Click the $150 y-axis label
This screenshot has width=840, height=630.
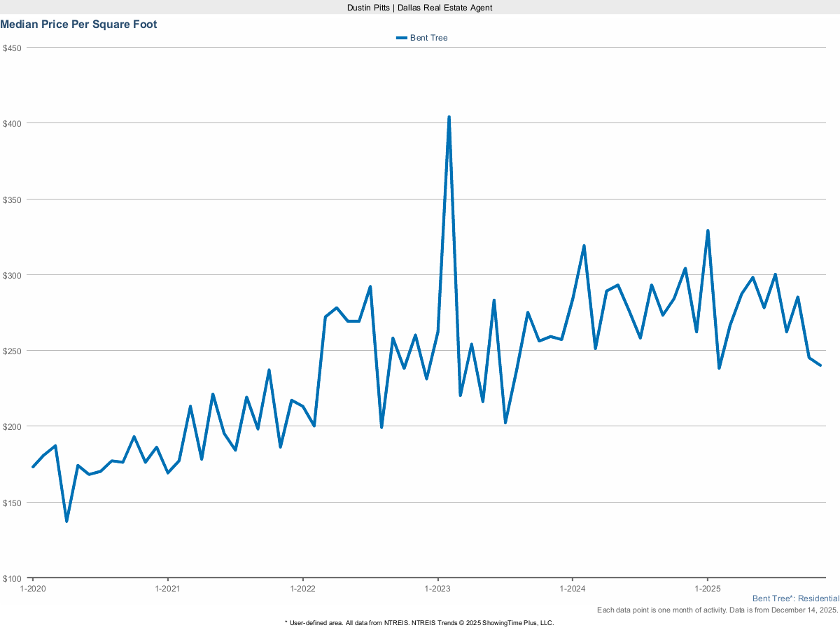pos(13,503)
